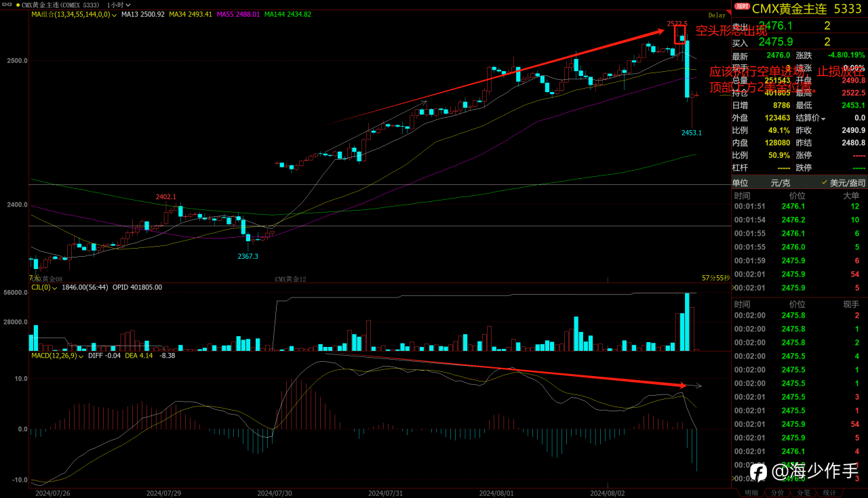Viewport: 868px width, 498px height.
Task: Click the 昨结 value 2480.8
Action: pos(853,143)
